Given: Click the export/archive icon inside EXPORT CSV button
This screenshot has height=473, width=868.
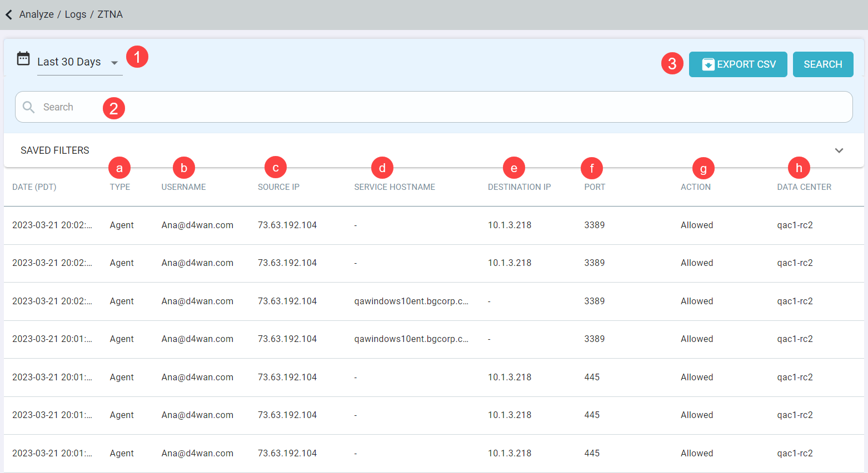Looking at the screenshot, I should (x=708, y=64).
